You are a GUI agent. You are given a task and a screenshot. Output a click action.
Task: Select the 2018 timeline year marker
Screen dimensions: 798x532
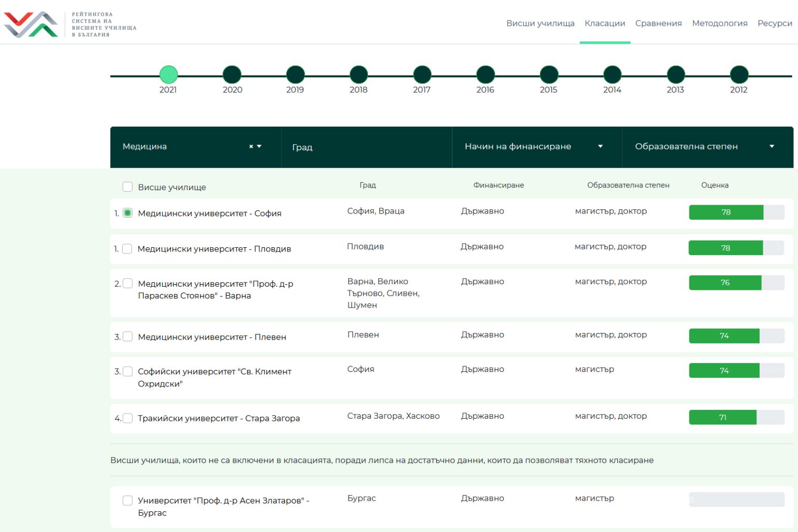click(358, 75)
